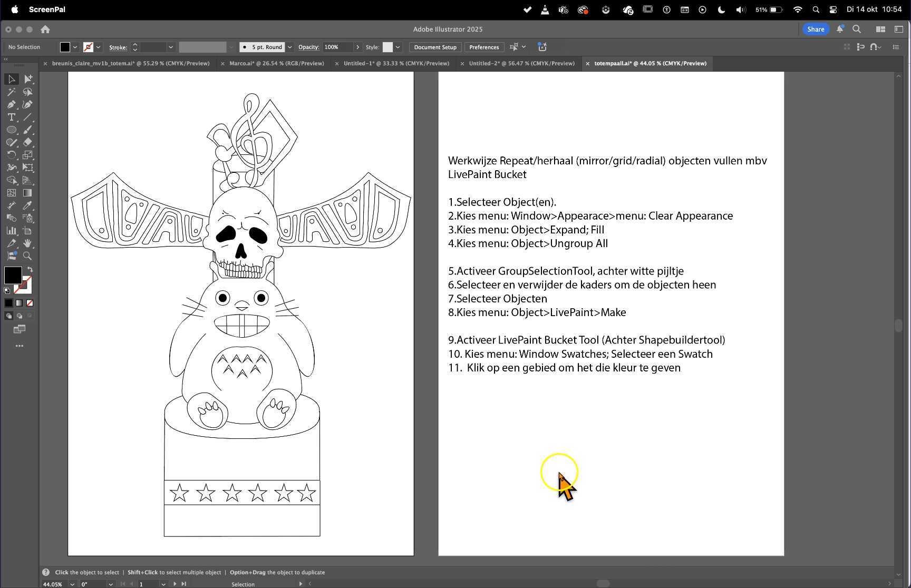Open the ScreenPal menu in menu bar
The image size is (911, 588).
point(47,9)
